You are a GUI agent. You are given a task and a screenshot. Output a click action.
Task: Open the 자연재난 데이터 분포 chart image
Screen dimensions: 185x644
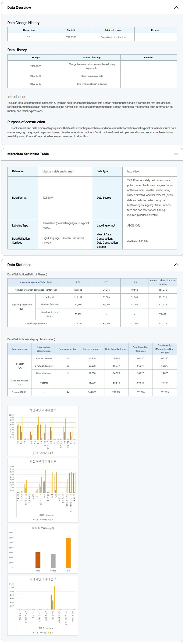click(x=43, y=431)
